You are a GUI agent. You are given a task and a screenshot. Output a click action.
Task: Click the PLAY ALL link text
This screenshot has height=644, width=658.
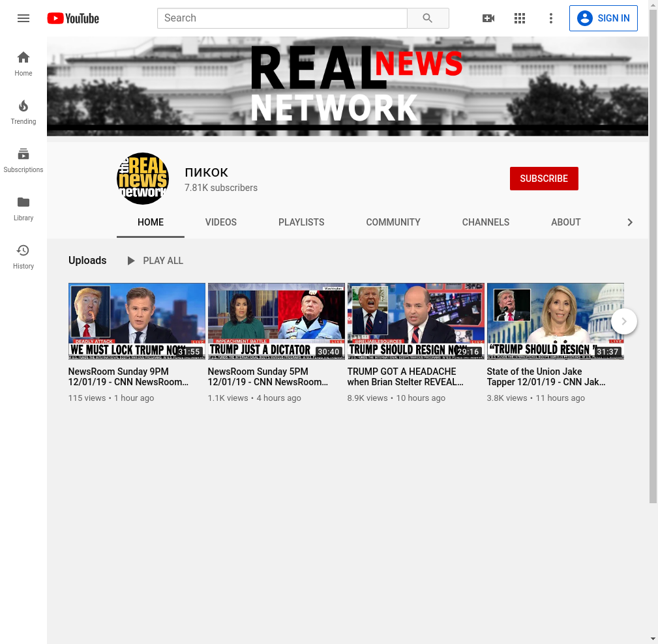[163, 261]
